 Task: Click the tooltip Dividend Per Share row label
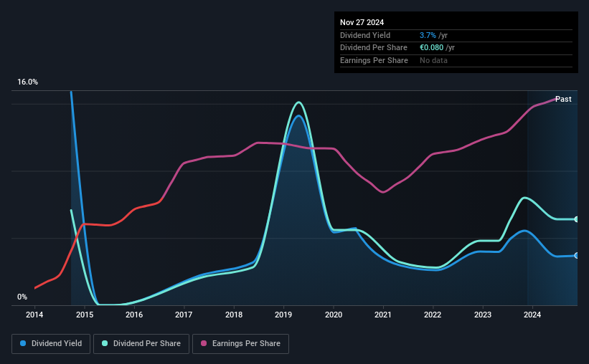(x=373, y=48)
